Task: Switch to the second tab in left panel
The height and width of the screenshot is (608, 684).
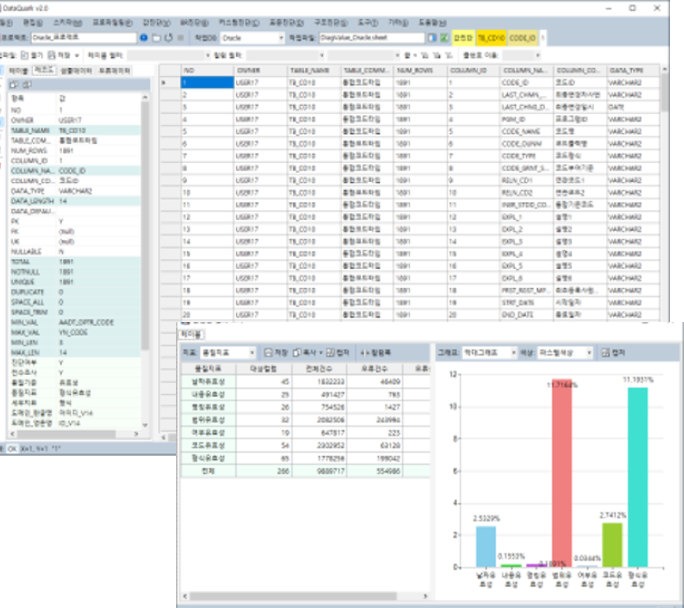Action: (x=45, y=71)
